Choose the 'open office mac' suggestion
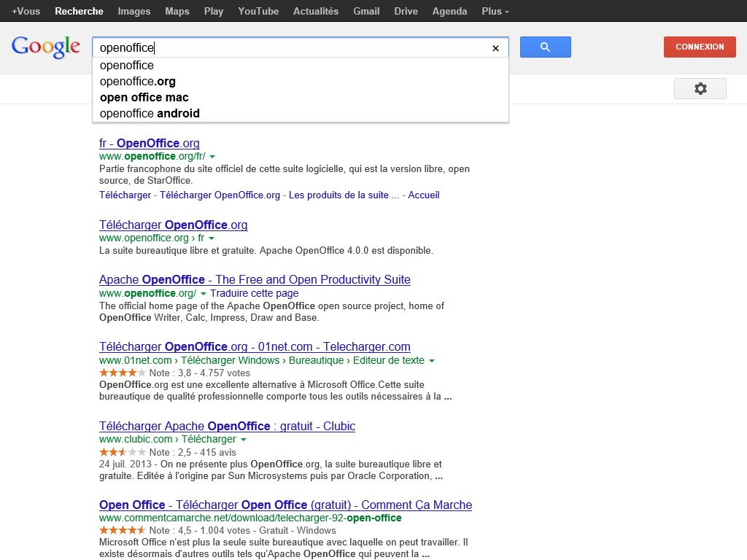 (x=301, y=98)
